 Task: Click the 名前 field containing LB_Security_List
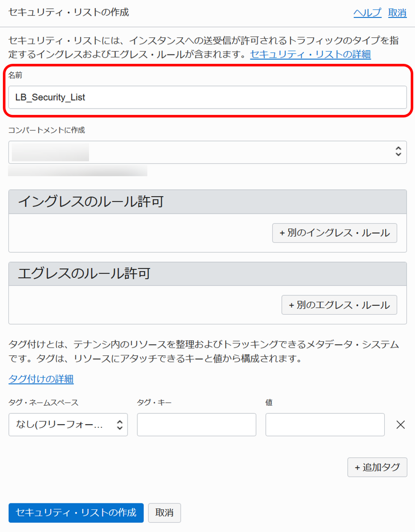(x=207, y=97)
